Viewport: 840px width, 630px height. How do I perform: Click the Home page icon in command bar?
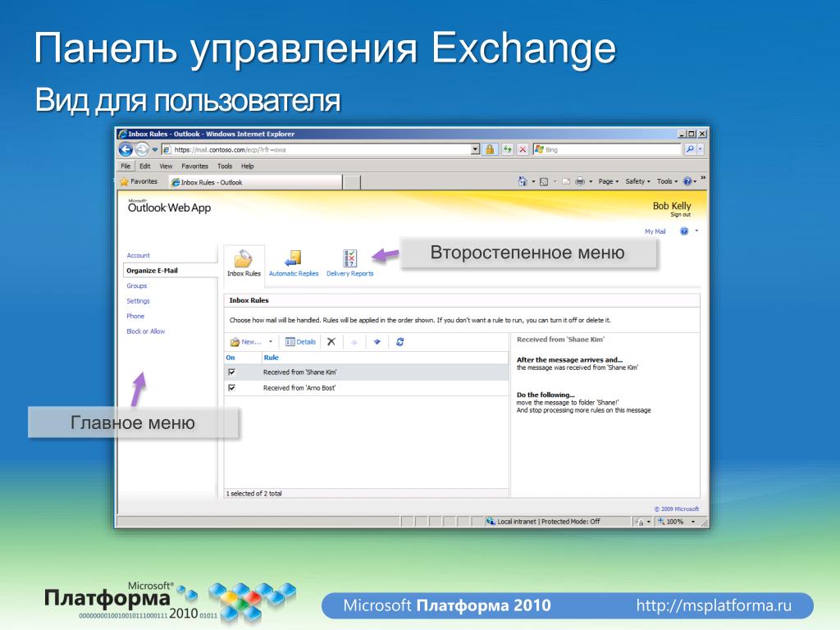[x=523, y=181]
